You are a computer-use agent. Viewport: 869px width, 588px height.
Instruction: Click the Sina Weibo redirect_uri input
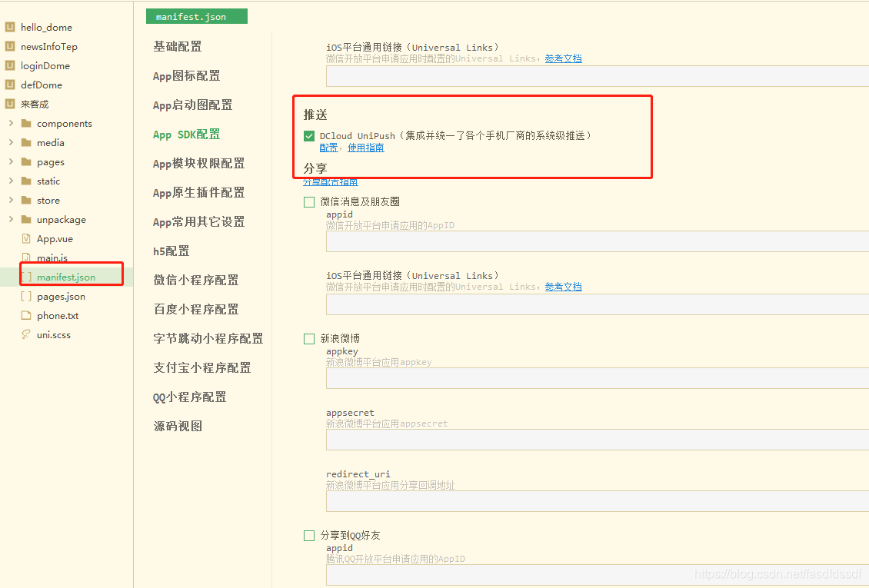[598, 502]
